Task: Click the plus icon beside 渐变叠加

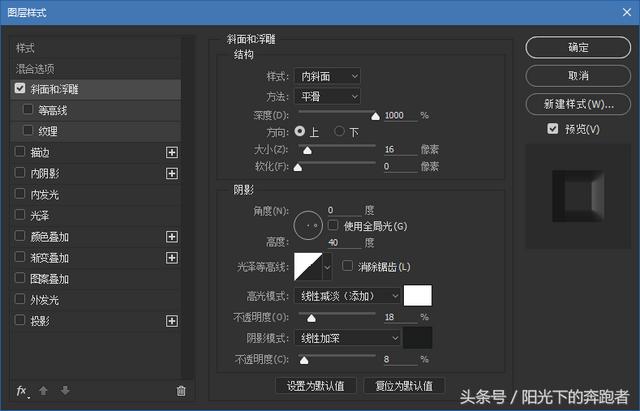Action: (172, 258)
